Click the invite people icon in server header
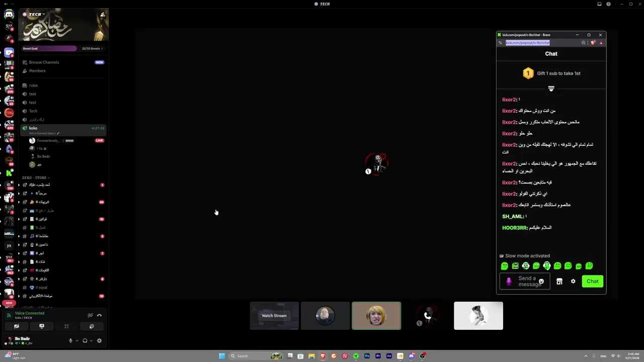Viewport: 644px width, 362px height. (x=103, y=14)
